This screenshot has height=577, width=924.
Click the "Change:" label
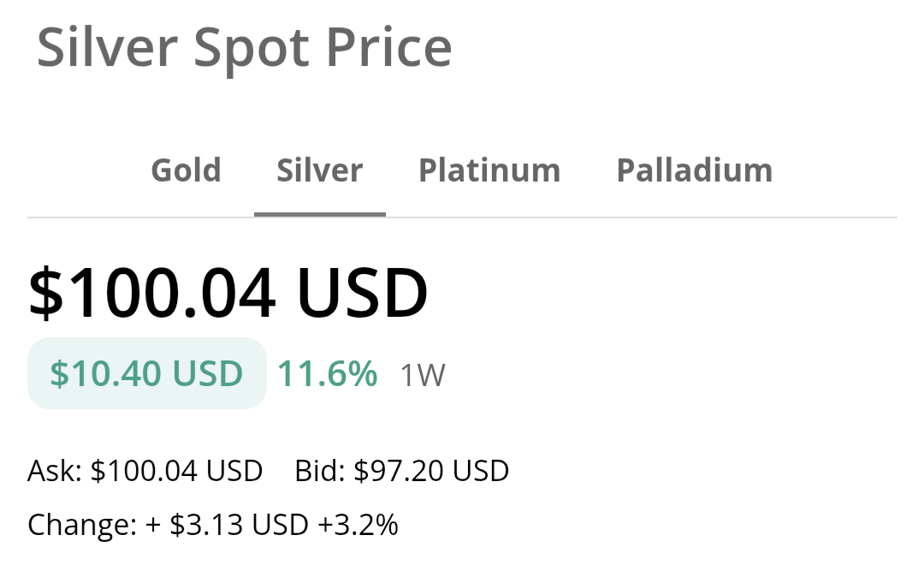[82, 525]
